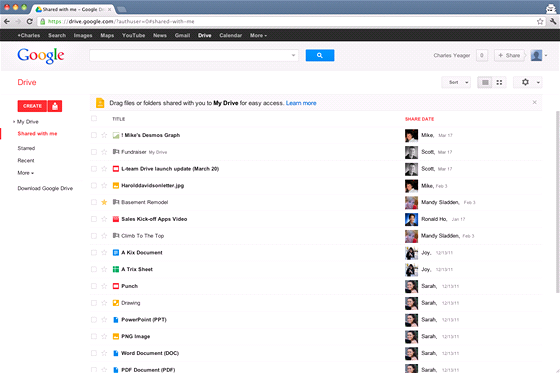Go back using the browser arrow

tap(6, 21)
